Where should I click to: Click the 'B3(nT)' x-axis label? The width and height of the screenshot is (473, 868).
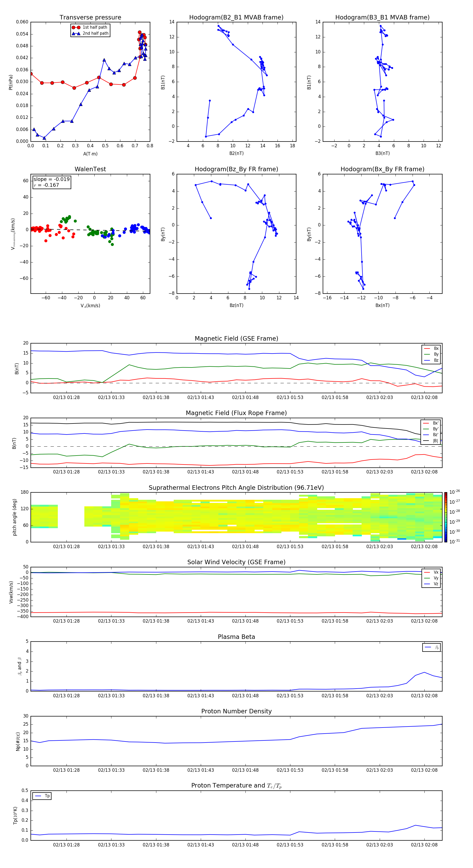click(x=382, y=153)
